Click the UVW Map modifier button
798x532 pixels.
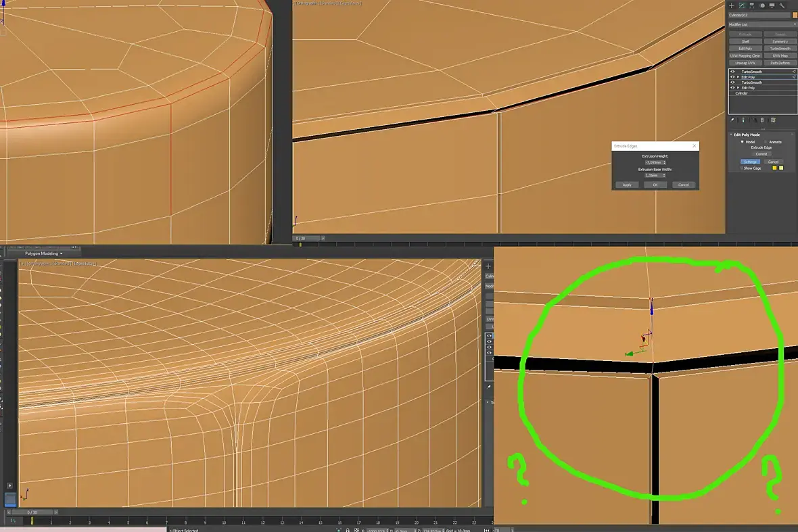point(780,56)
